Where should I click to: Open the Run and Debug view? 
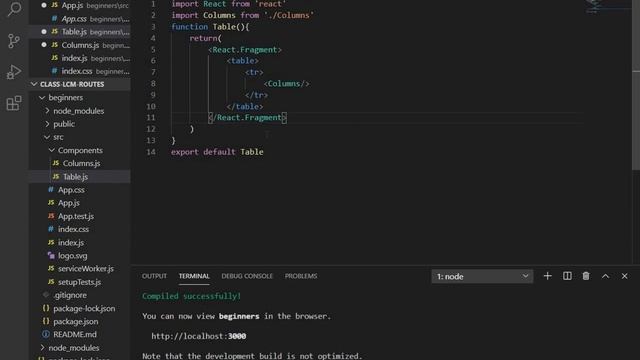[14, 72]
